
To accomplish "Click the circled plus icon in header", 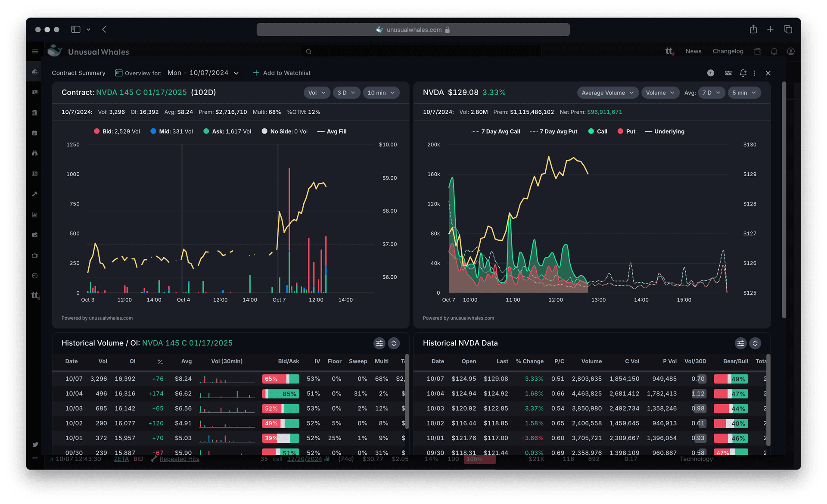I will [x=710, y=73].
